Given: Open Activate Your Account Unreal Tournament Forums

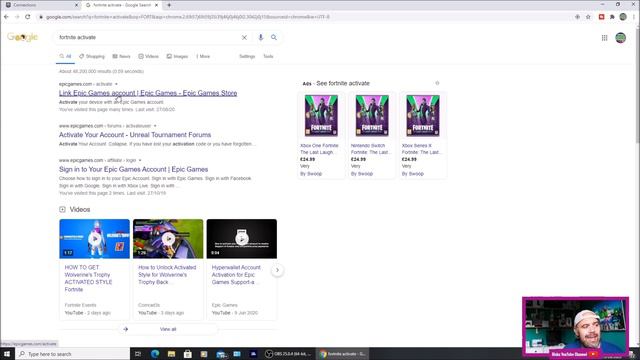Looking at the screenshot, I should click(x=135, y=135).
